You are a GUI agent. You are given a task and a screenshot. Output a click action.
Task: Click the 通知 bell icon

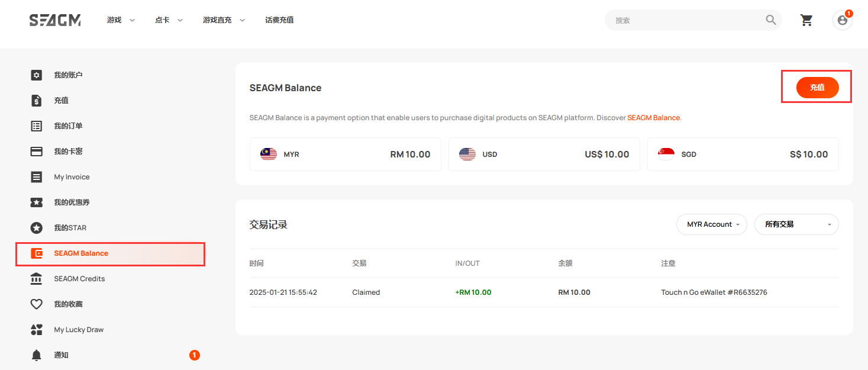[x=37, y=355]
